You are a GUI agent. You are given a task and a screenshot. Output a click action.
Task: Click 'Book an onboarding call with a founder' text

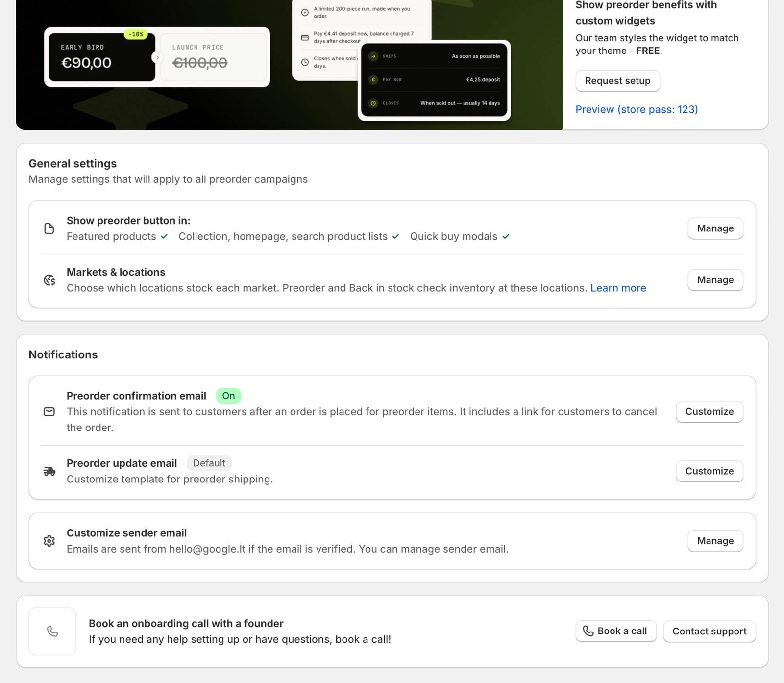coord(186,624)
